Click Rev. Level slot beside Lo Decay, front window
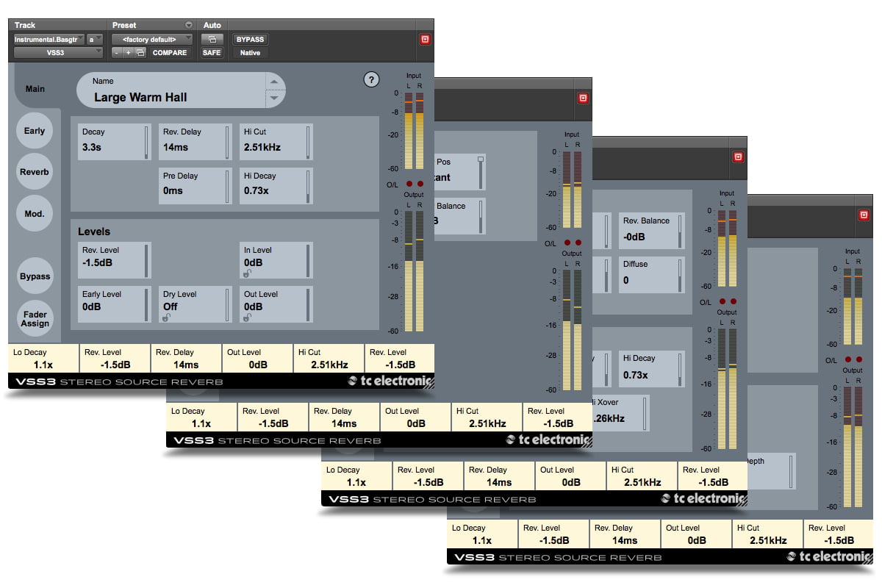This screenshot has height=588, width=882. coord(115,359)
